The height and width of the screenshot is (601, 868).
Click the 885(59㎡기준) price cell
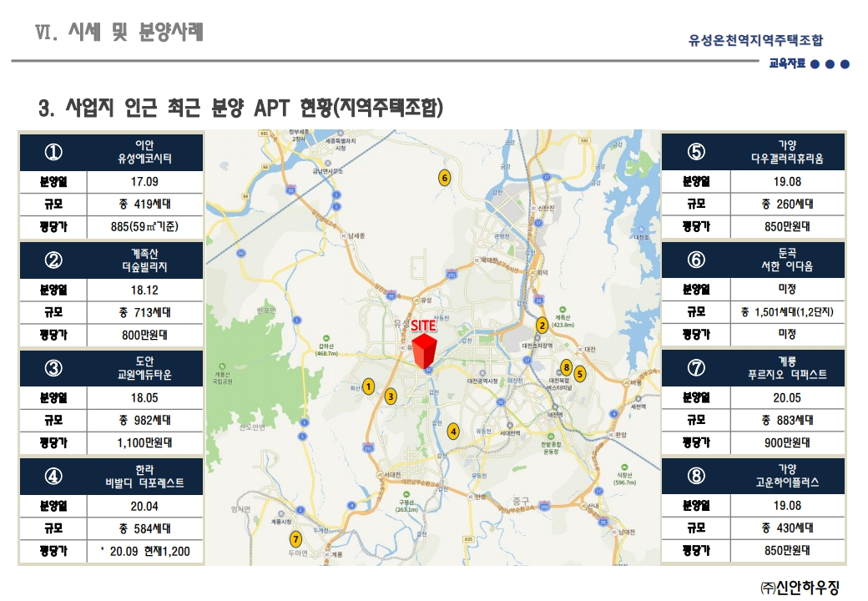pos(144,227)
